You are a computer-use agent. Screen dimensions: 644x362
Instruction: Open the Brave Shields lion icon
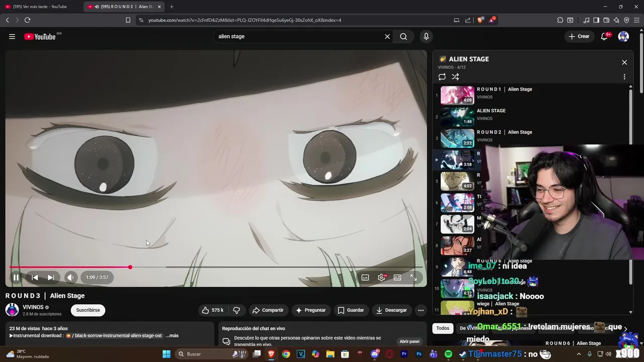[480, 20]
